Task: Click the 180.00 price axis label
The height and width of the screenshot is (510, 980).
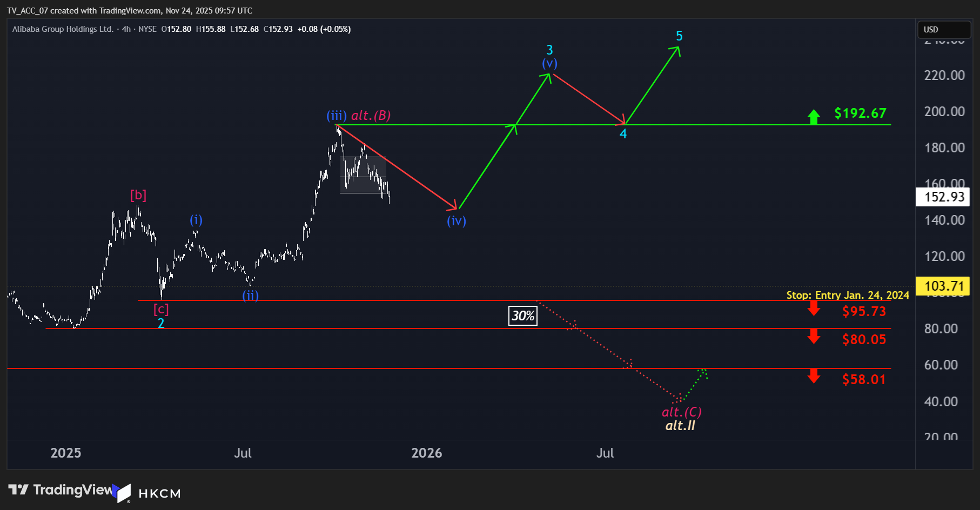Action: tap(944, 147)
